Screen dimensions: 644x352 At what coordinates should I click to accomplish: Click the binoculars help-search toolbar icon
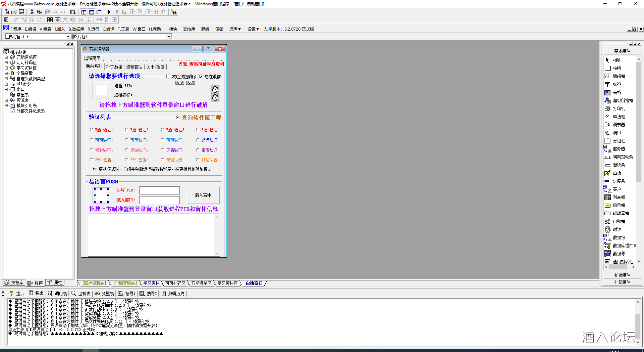tap(174, 12)
